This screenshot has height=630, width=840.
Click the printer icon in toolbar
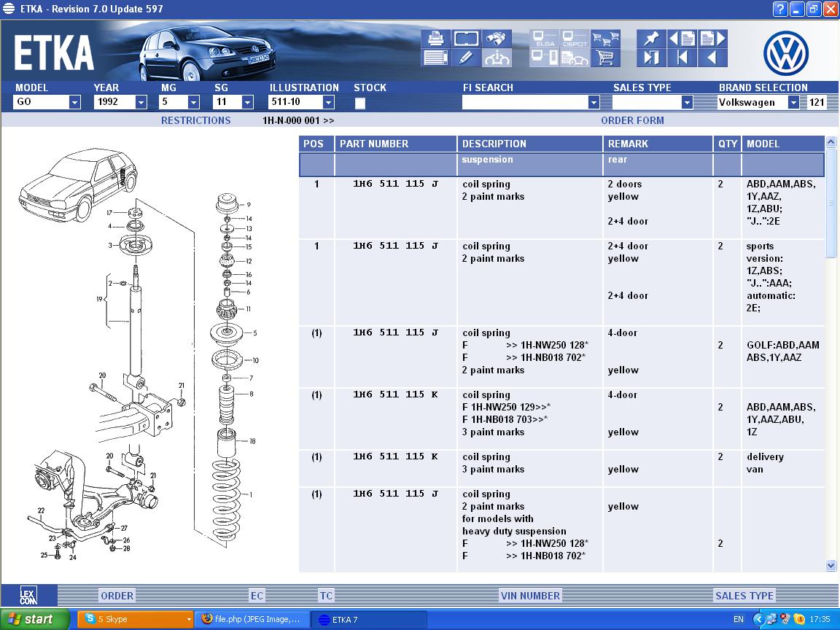[435, 39]
